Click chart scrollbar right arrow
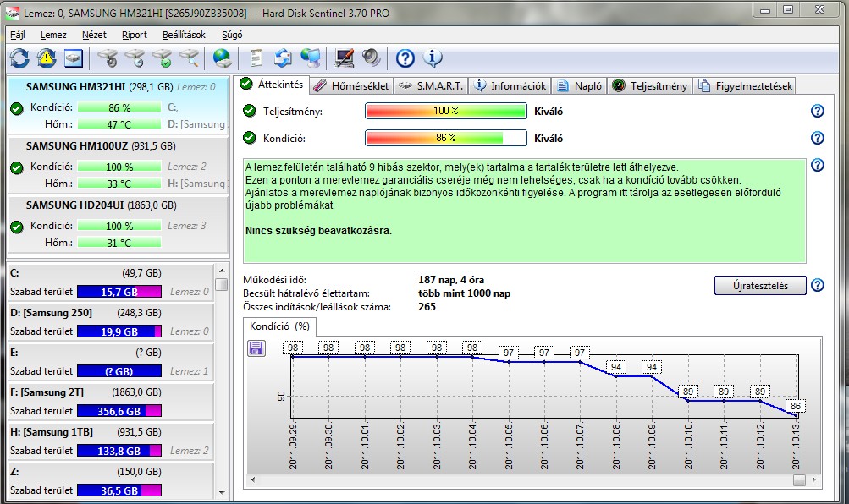Image resolution: width=849 pixels, height=504 pixels. (813, 479)
